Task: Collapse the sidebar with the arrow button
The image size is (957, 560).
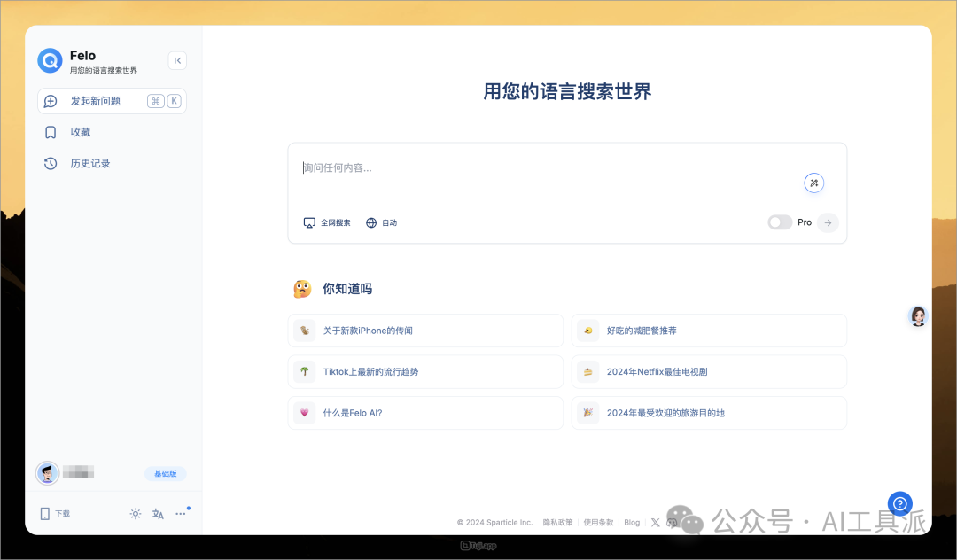Action: point(177,60)
